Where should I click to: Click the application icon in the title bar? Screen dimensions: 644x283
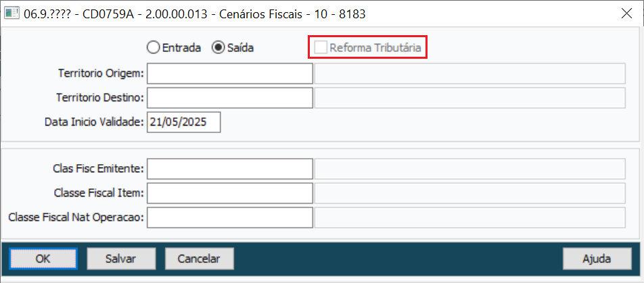[x=11, y=13]
